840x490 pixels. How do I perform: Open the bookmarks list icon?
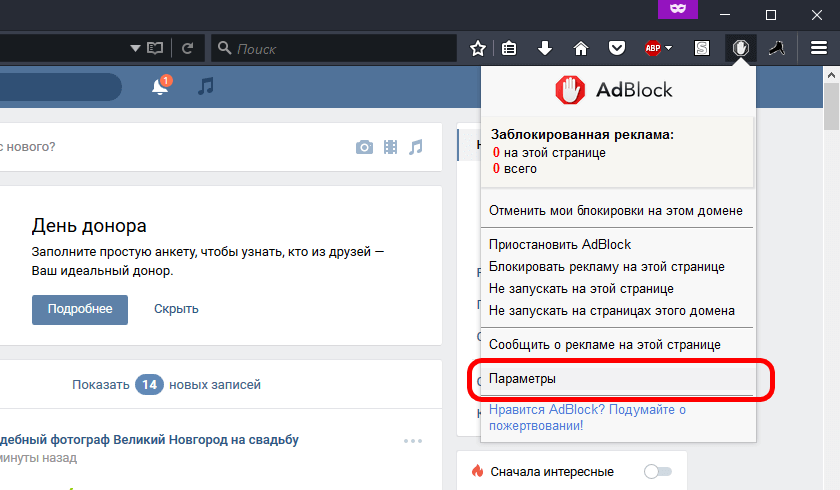coord(509,49)
